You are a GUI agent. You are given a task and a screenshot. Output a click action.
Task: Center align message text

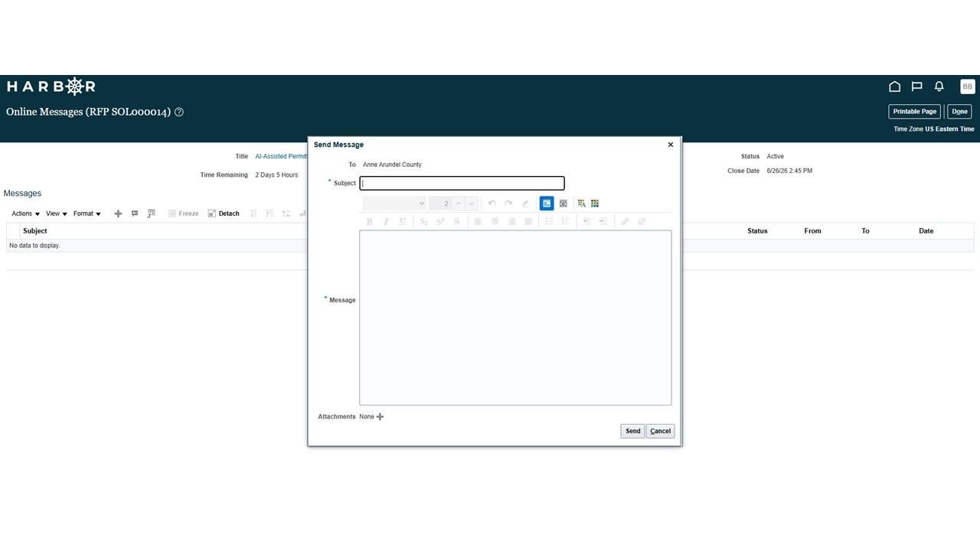coord(495,221)
